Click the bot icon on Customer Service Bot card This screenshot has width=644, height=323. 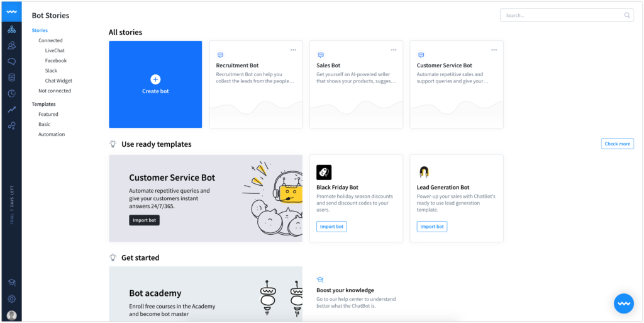tap(421, 55)
